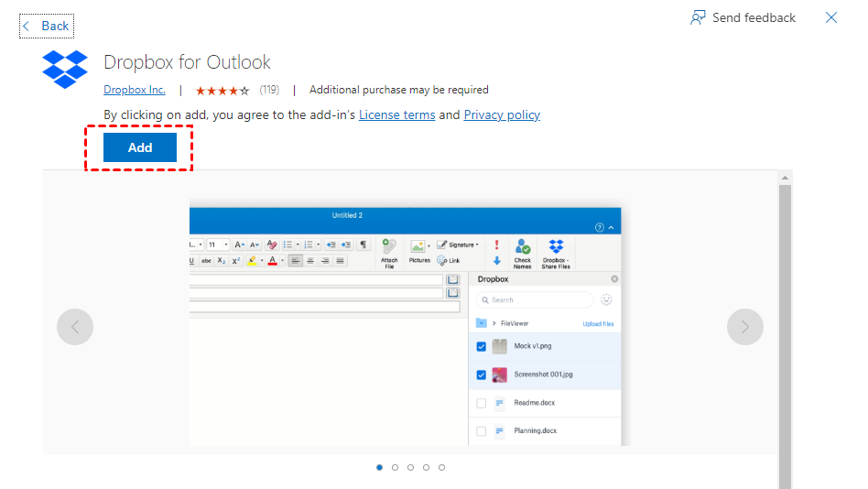Click Dropbox - Share Files ribbon icon
This screenshot has width=868, height=489.
pos(556,246)
